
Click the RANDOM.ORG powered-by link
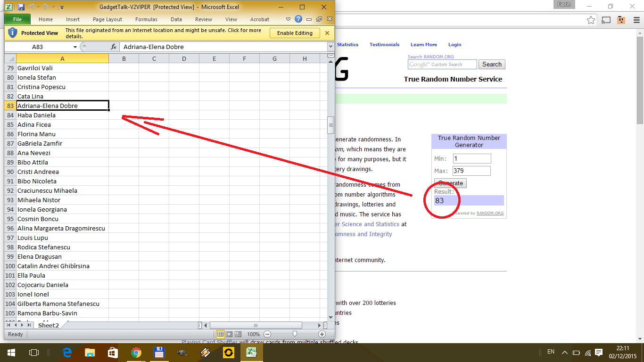pos(490,213)
